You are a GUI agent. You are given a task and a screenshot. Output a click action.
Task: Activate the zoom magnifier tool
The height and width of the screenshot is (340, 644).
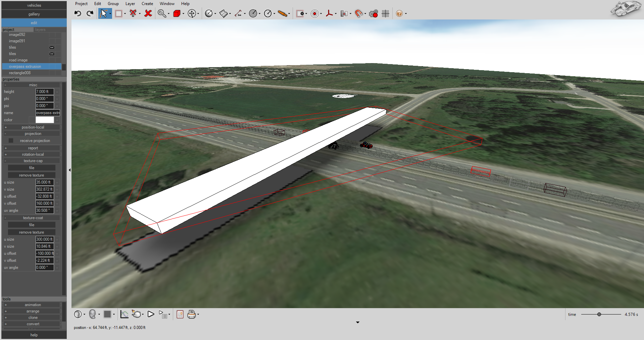click(161, 13)
